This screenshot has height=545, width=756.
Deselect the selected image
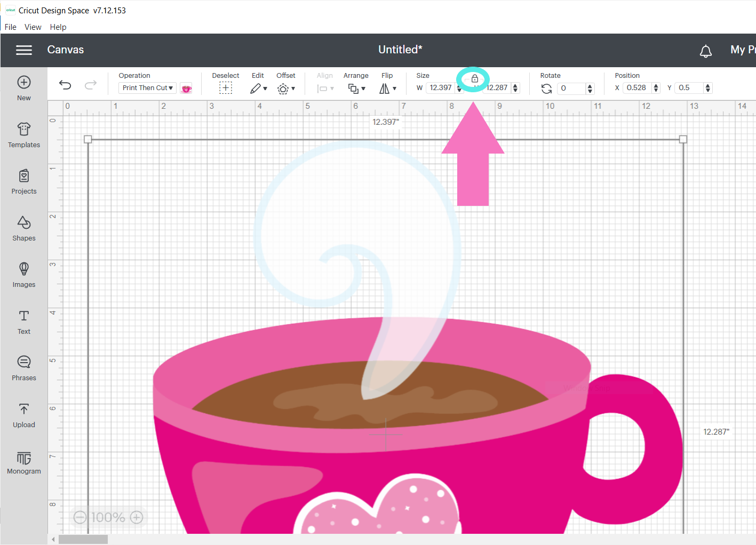[x=225, y=87]
